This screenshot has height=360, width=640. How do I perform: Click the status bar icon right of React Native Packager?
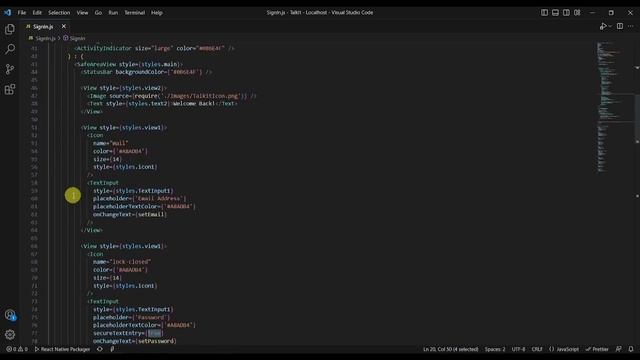100,349
